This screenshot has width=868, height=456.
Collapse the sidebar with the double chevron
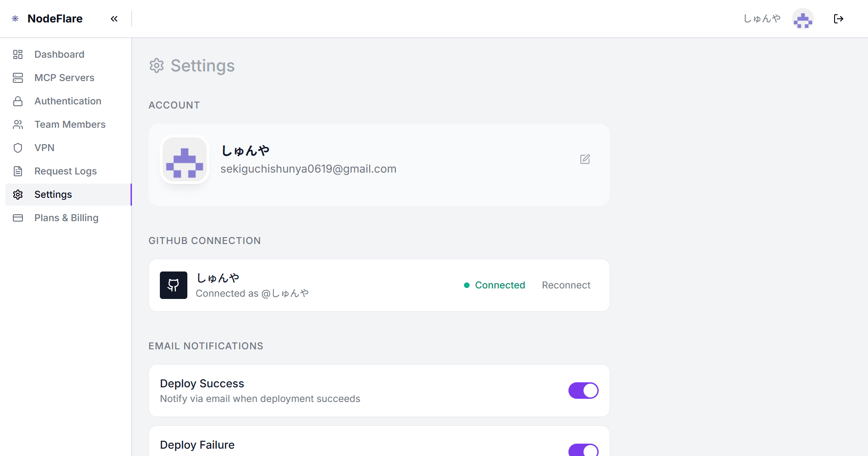114,19
